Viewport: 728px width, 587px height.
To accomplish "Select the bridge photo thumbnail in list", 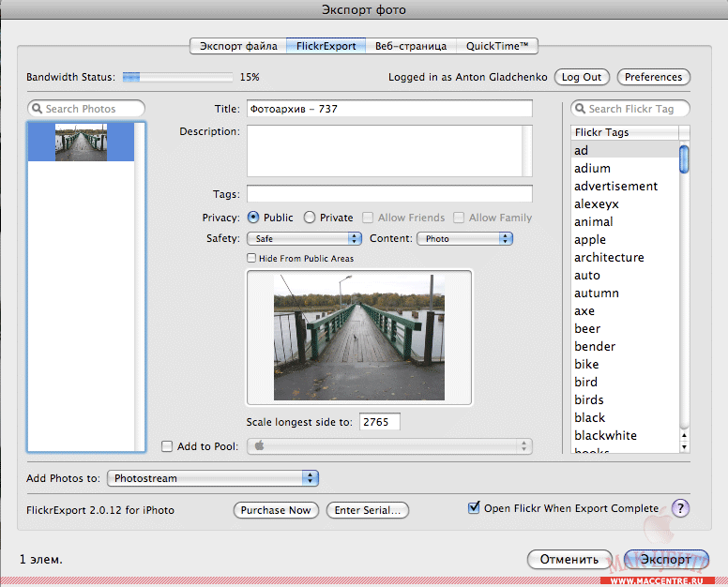I will tap(81, 142).
